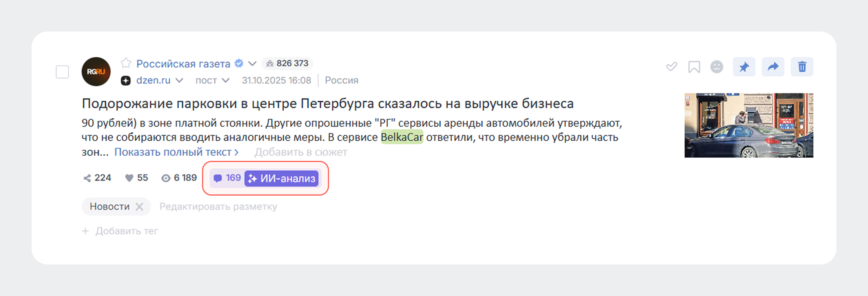Run ИИ-анализ on the post

click(x=282, y=178)
